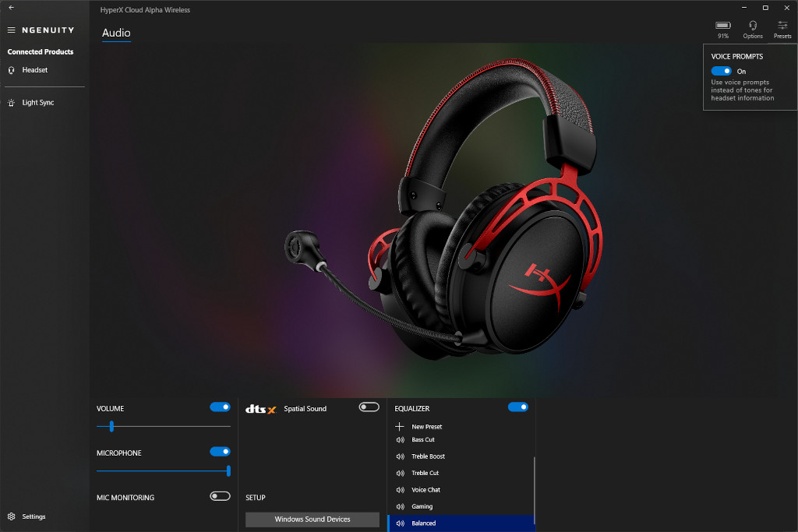798x532 pixels.
Task: Open Options headset icon
Action: 753,26
